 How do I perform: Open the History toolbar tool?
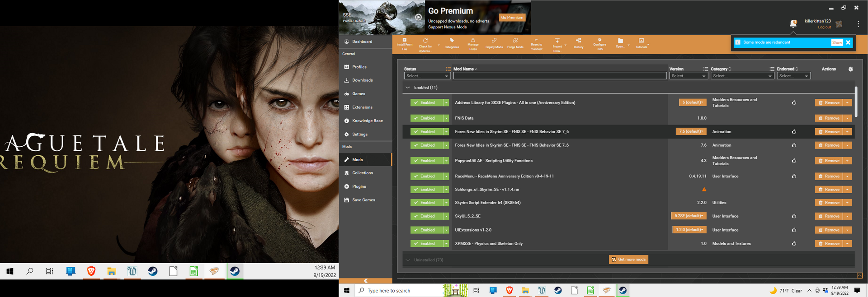[x=579, y=44]
